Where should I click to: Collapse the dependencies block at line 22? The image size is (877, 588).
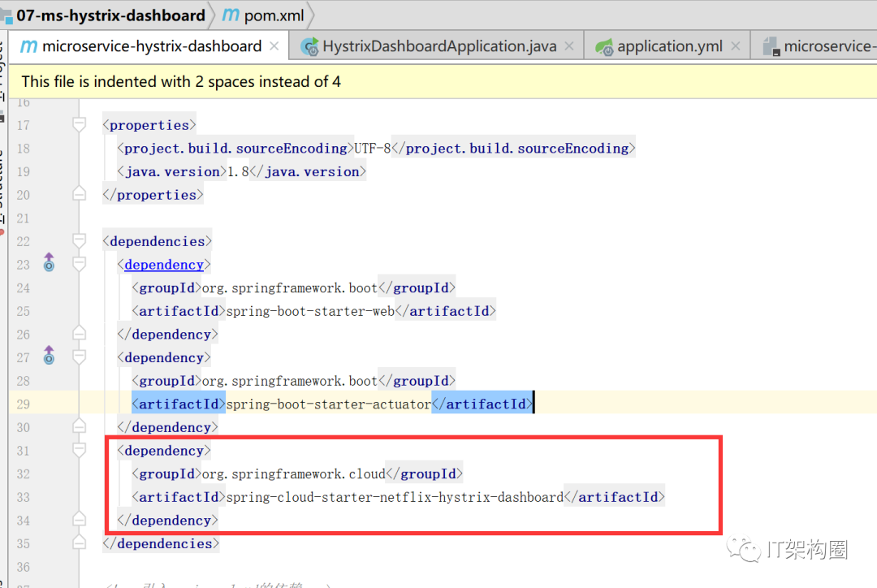pyautogui.click(x=79, y=241)
